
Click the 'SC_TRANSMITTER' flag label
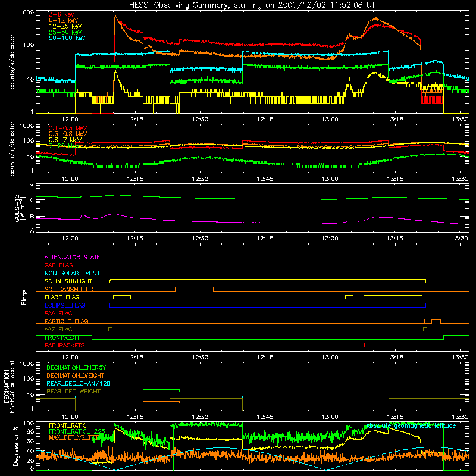tap(69, 289)
